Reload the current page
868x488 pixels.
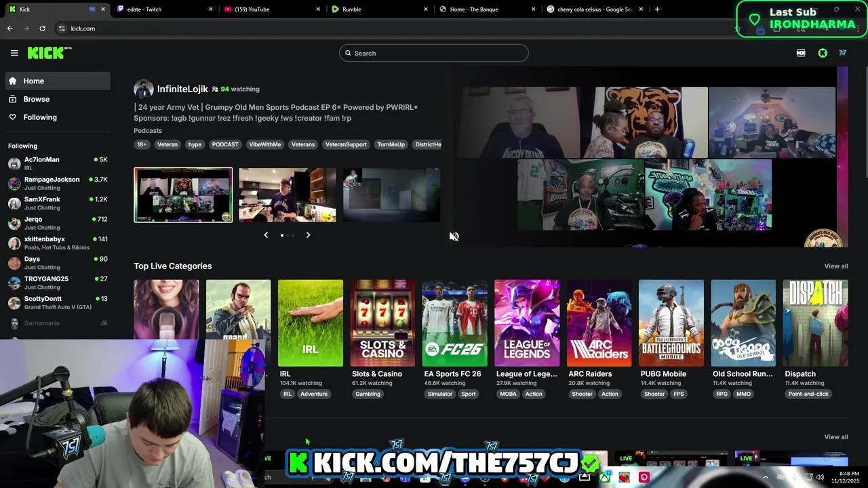tap(42, 28)
